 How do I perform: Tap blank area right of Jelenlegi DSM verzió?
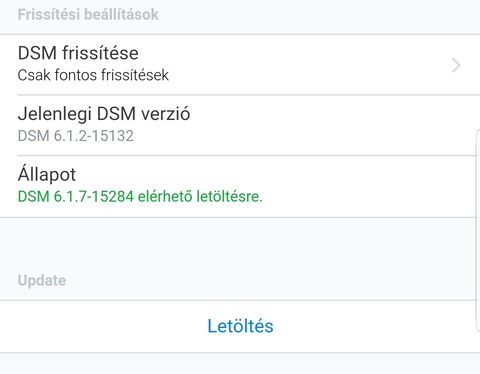tap(333, 125)
